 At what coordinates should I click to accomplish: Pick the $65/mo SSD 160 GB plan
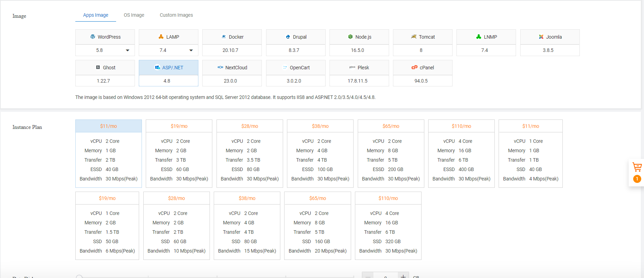point(318,226)
